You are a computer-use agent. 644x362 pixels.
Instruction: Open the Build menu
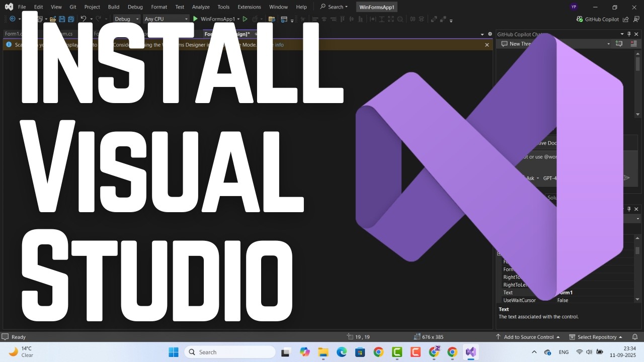coord(113,7)
